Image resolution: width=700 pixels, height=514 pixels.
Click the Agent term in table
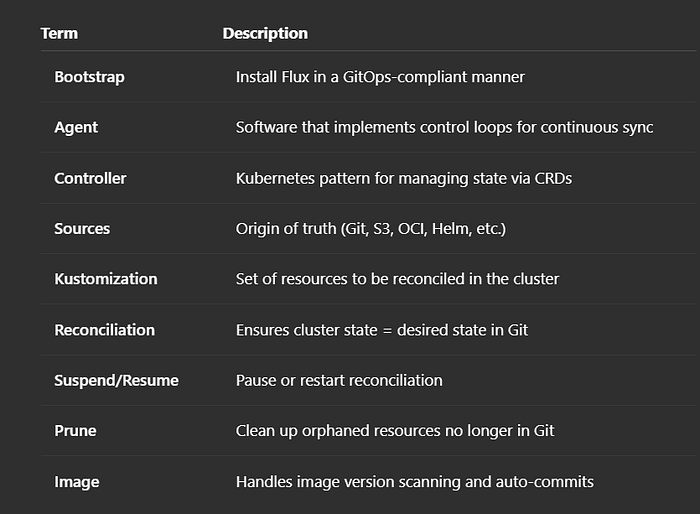coord(76,128)
